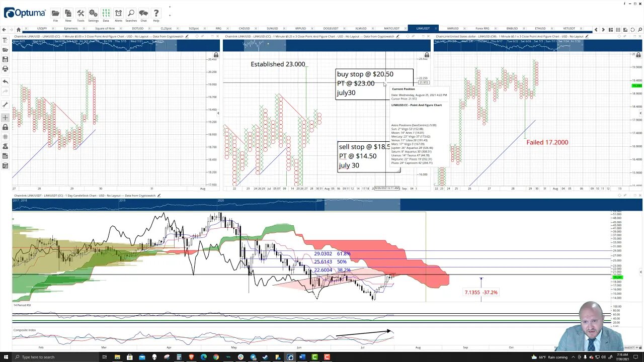Open the File menu folder icon
644x362 pixels.
55,13
